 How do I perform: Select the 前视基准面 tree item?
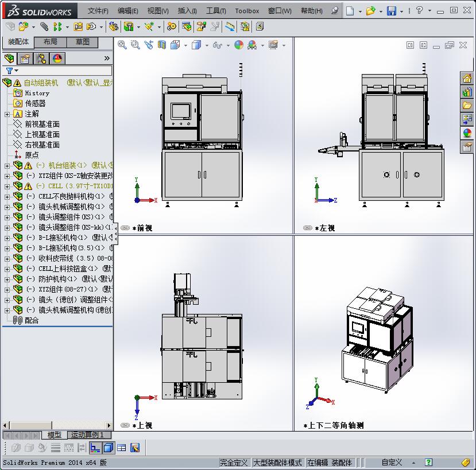pos(42,124)
